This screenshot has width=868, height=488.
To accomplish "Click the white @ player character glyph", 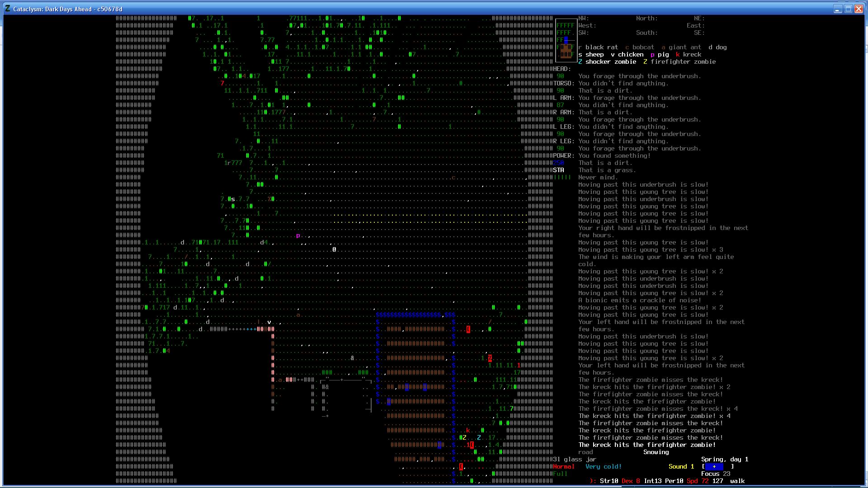I will point(334,249).
